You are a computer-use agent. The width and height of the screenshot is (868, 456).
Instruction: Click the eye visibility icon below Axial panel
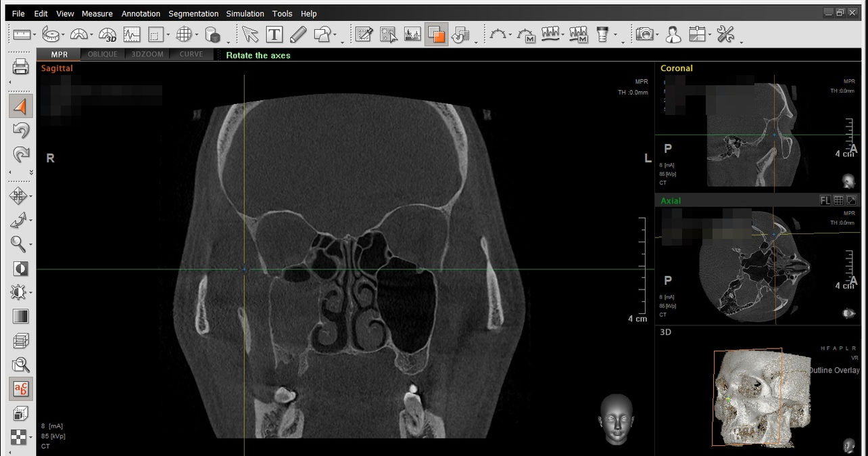coord(848,312)
